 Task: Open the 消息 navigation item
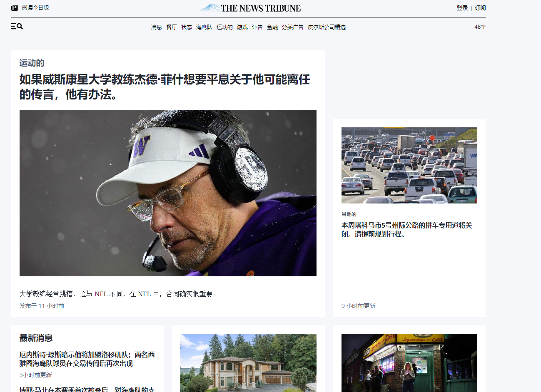coord(156,27)
